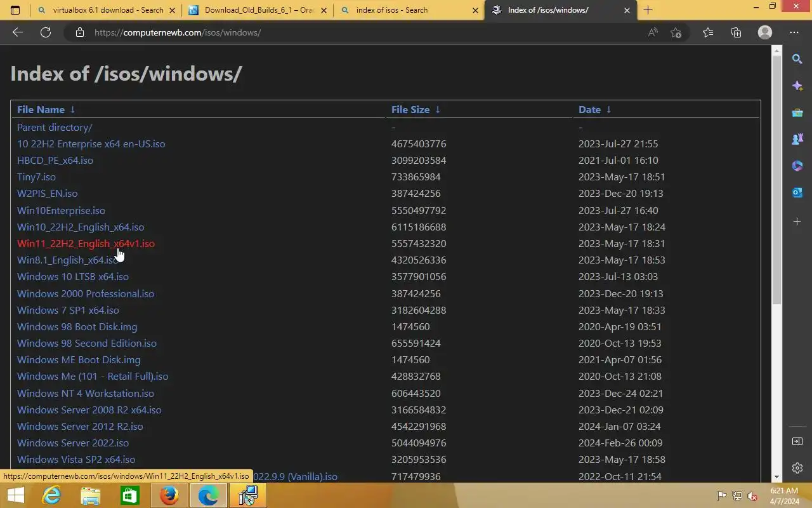812x508 pixels.
Task: Download Tiny7.iso file
Action: pyautogui.click(x=36, y=177)
